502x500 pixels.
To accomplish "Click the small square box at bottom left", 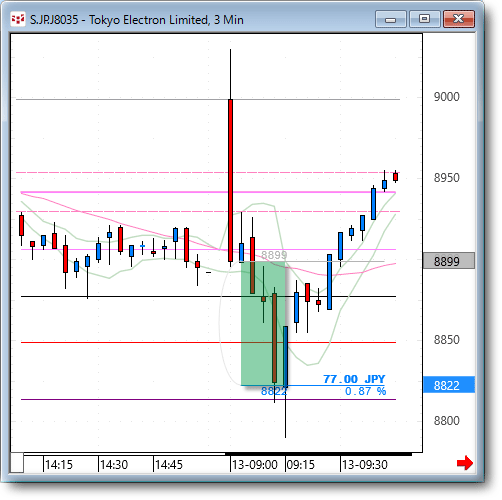I will tap(17, 463).
